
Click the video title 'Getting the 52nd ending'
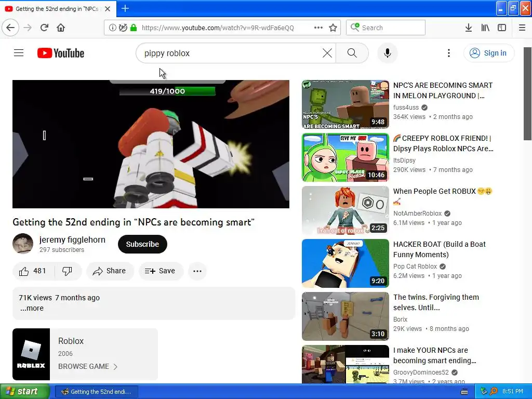click(134, 222)
